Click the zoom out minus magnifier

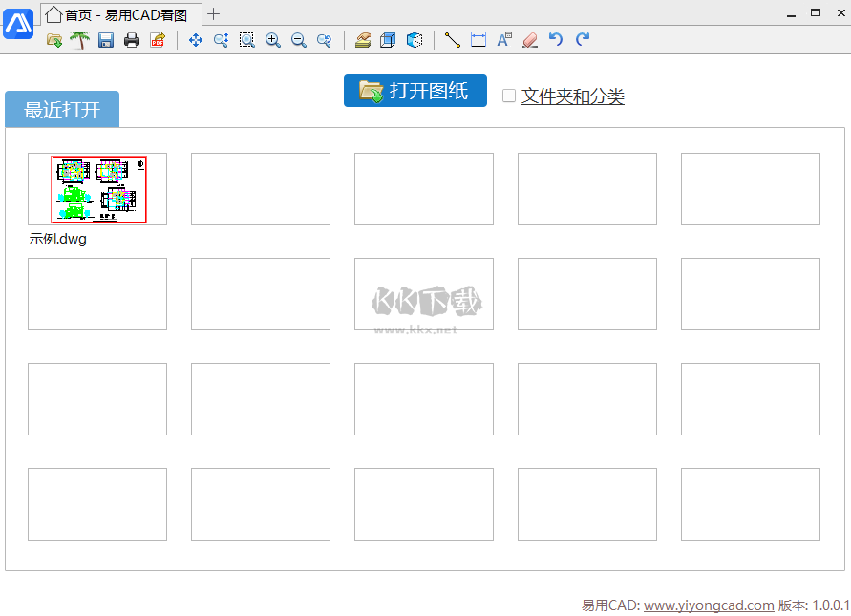pos(299,40)
